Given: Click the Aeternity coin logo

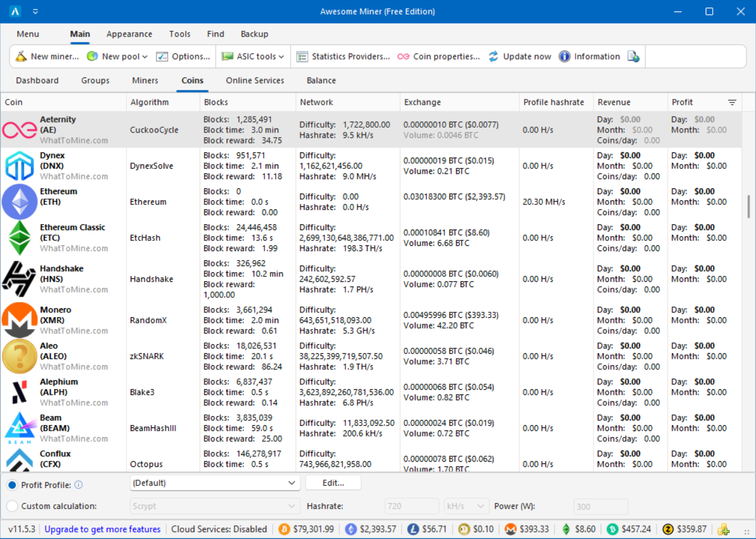Looking at the screenshot, I should tap(19, 130).
